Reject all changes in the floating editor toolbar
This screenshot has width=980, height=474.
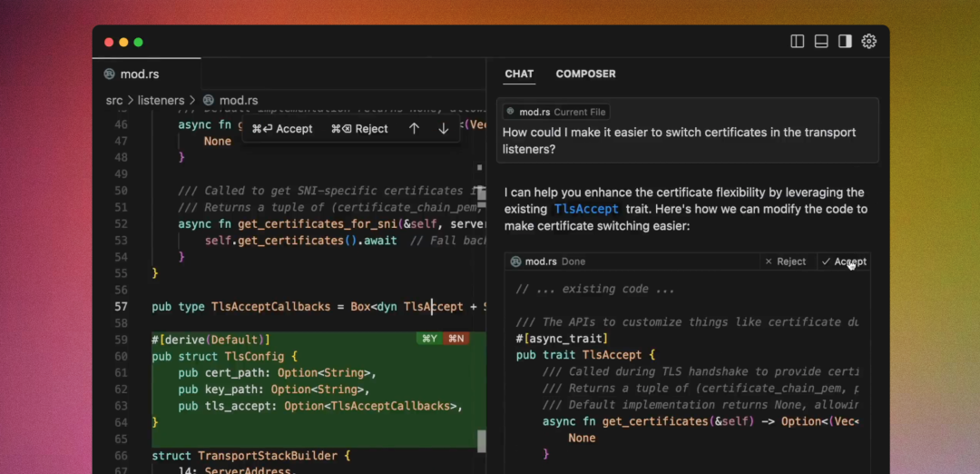tap(359, 129)
